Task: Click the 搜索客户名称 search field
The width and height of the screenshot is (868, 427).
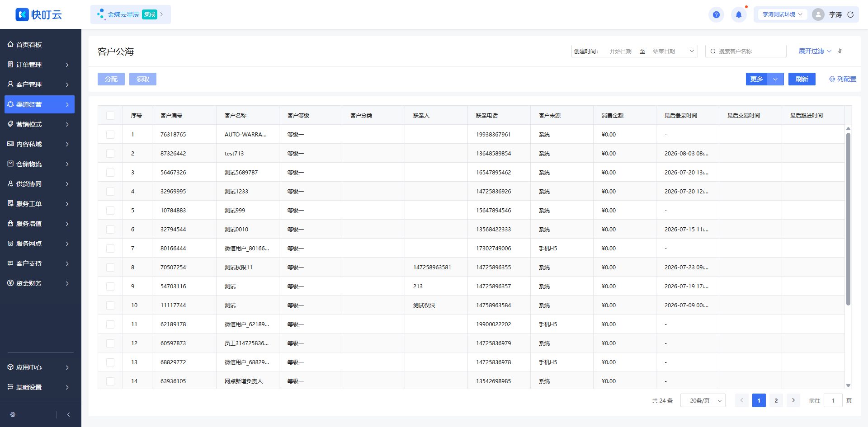Action: [x=746, y=51]
